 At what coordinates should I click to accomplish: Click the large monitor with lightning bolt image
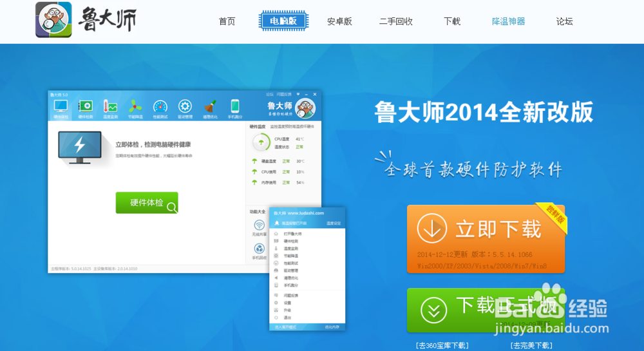80,147
